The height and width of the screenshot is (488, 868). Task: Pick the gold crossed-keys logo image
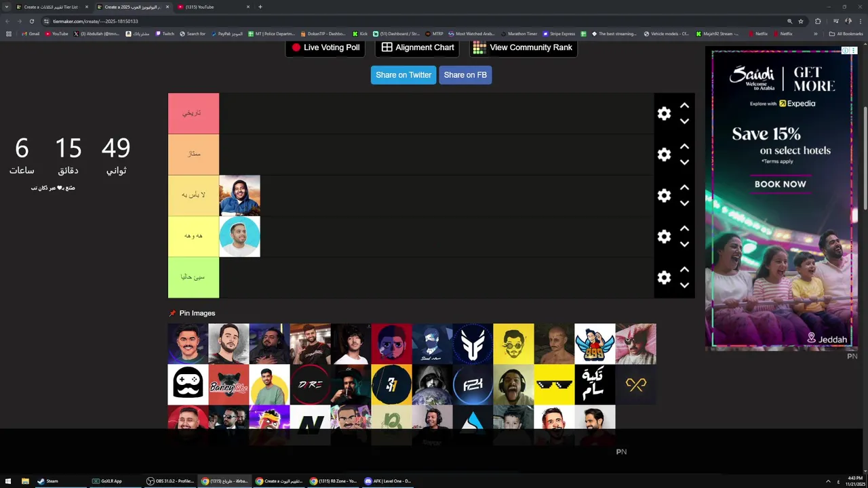635,384
